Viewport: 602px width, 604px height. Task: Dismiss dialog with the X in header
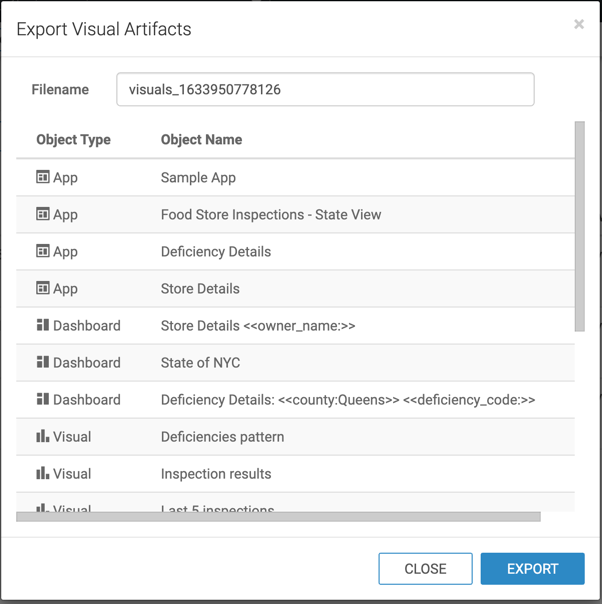click(579, 24)
